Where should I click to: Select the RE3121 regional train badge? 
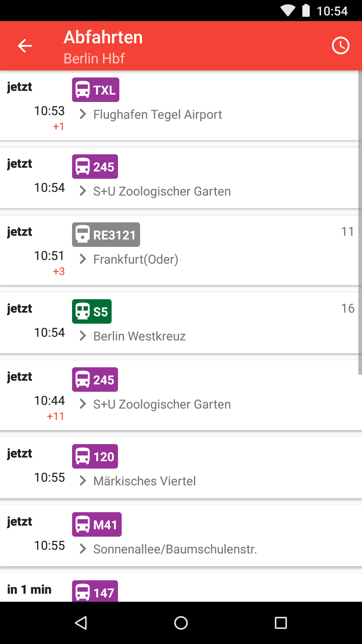tap(106, 235)
